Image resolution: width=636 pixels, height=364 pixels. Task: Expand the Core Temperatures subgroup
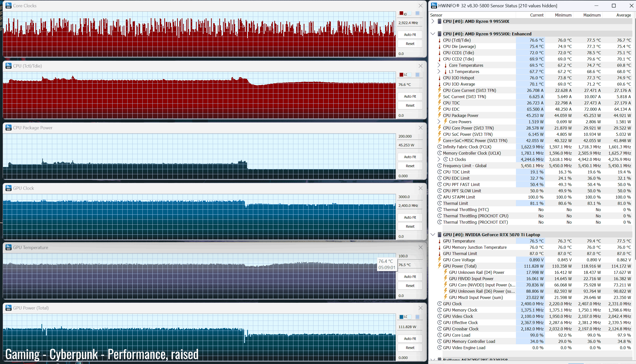point(439,65)
